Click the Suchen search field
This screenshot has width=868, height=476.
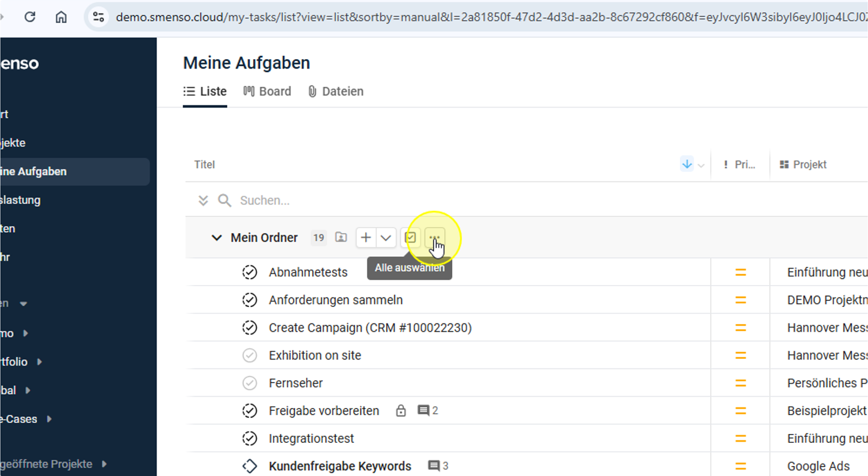click(355, 200)
